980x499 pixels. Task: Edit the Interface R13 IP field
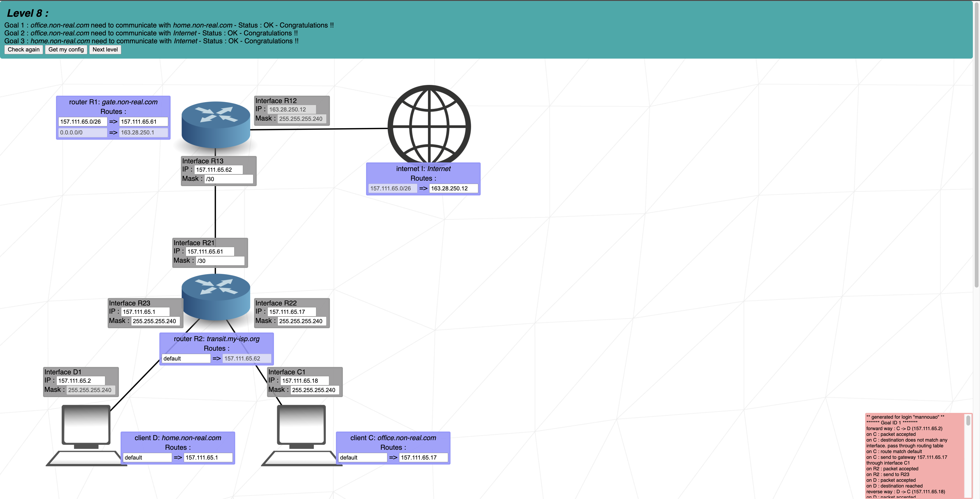[x=218, y=170]
